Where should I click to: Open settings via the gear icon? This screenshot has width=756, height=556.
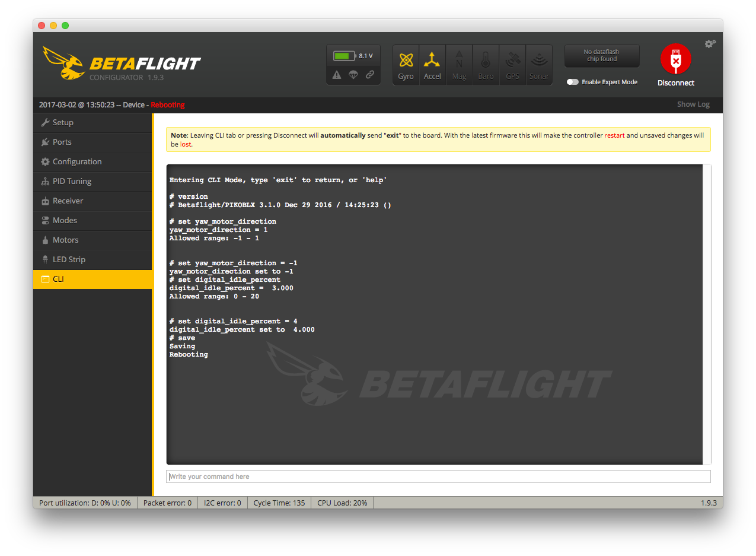[x=710, y=44]
